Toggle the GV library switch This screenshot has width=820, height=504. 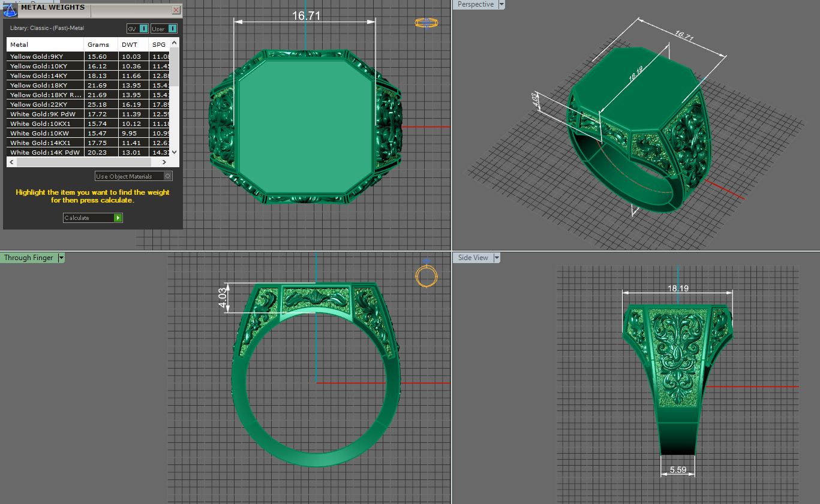coord(137,28)
